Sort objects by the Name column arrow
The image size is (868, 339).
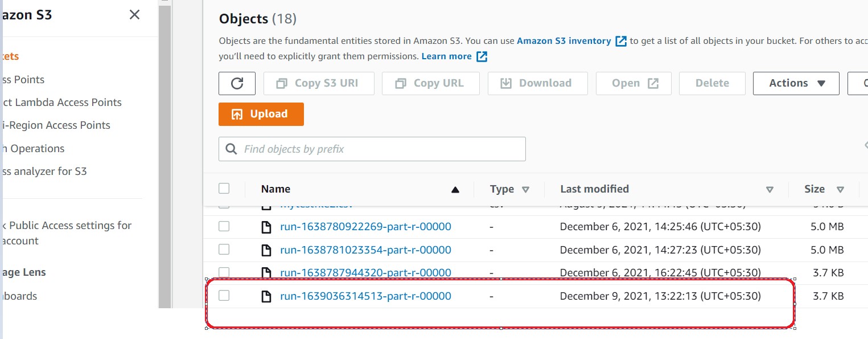tap(455, 189)
